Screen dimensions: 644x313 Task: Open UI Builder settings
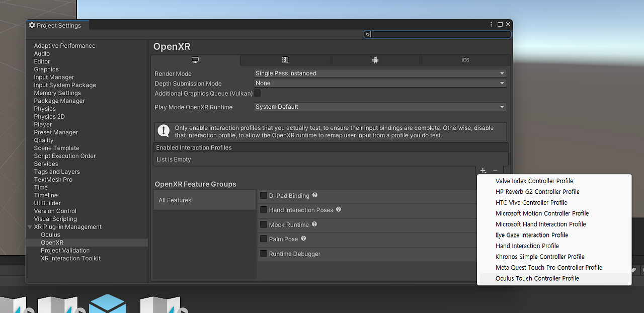click(47, 203)
